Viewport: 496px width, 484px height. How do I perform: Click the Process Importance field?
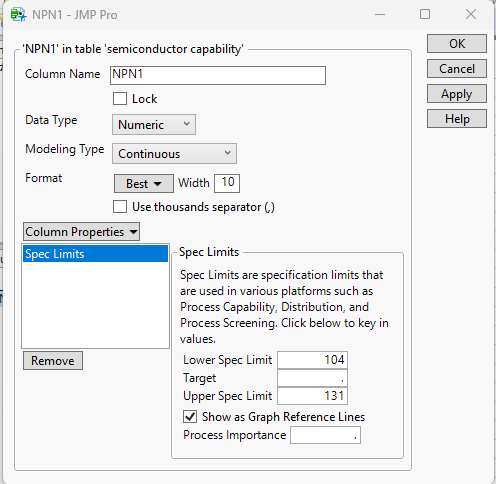[x=325, y=435]
